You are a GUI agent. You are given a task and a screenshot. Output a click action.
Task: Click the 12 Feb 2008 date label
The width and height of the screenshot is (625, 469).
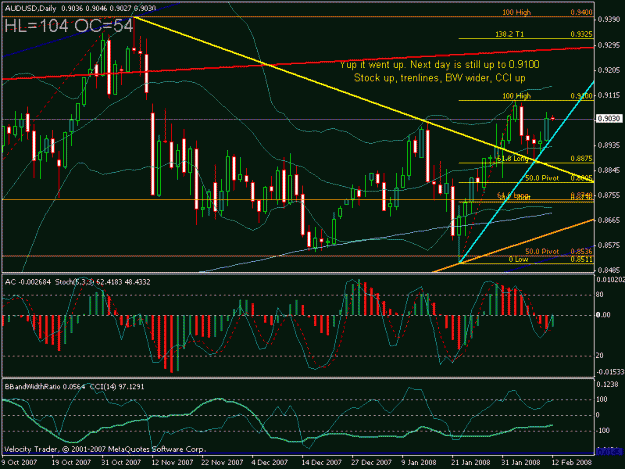pyautogui.click(x=571, y=462)
